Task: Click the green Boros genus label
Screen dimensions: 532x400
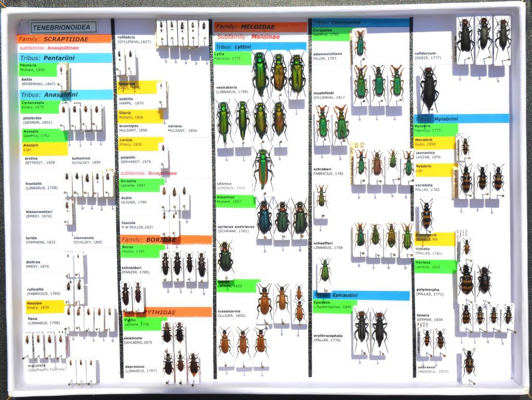Action: pyautogui.click(x=142, y=250)
